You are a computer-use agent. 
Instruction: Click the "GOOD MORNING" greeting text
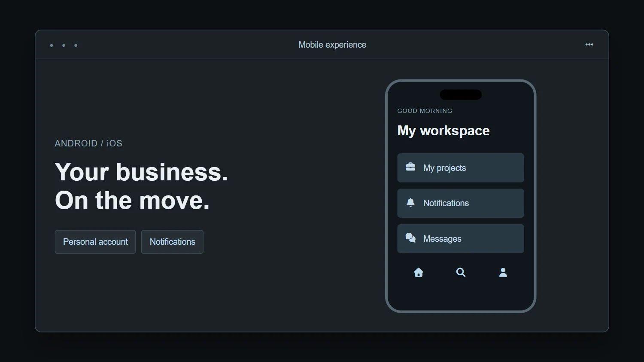(425, 111)
